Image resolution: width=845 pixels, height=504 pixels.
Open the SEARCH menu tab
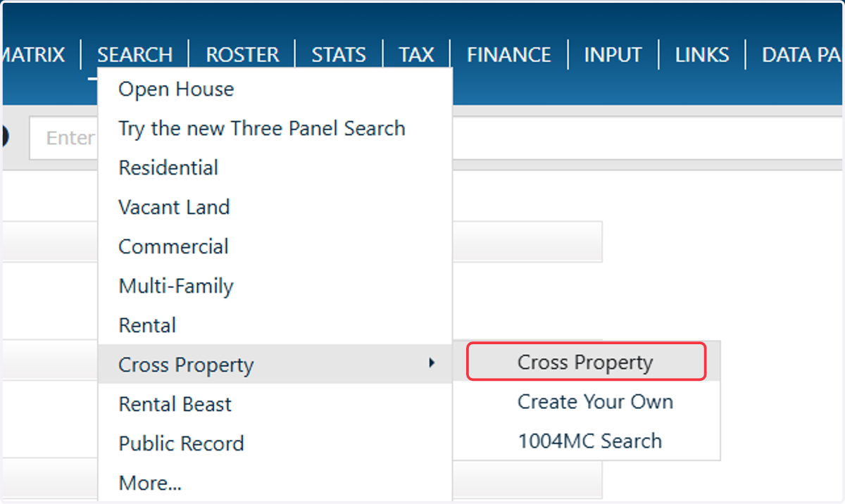pos(135,55)
